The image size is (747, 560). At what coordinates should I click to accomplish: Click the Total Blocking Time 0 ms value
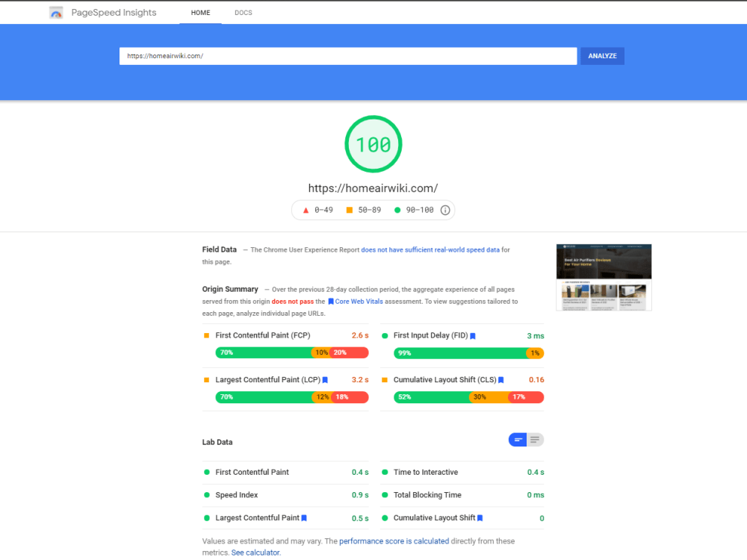tap(536, 495)
